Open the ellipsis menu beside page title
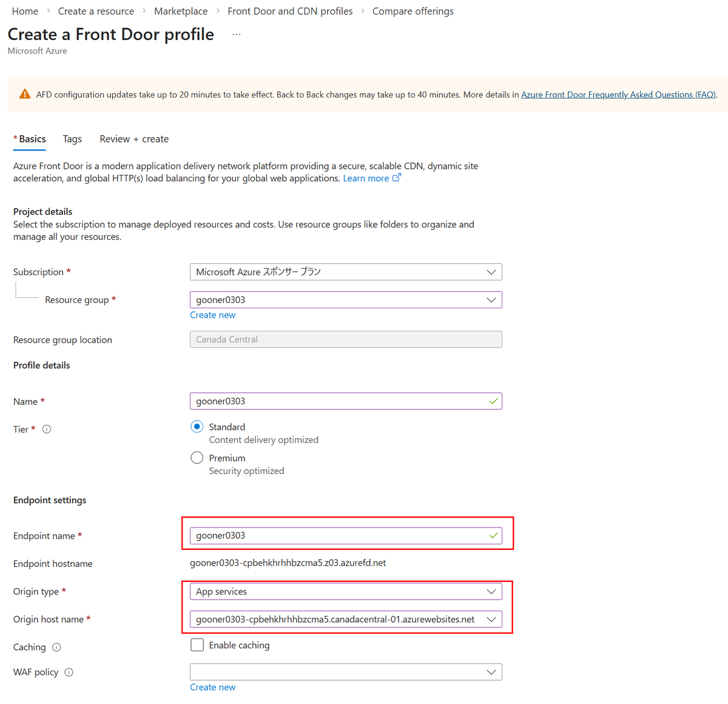 point(237,35)
